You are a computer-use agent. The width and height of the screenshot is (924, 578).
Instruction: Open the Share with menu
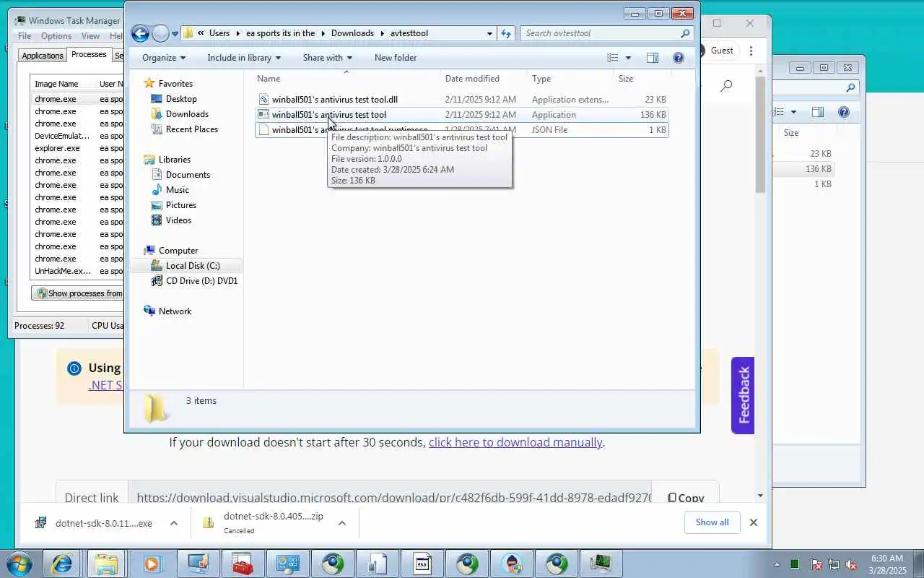[x=328, y=58]
